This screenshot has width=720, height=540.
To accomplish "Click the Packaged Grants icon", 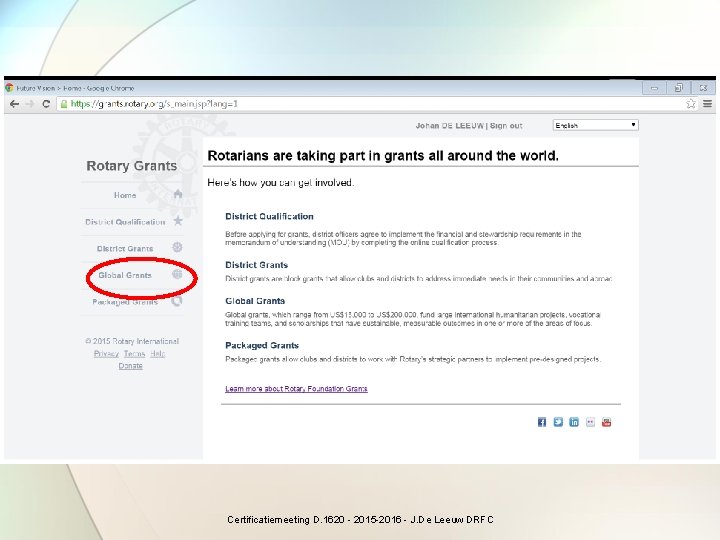I will click(177, 301).
